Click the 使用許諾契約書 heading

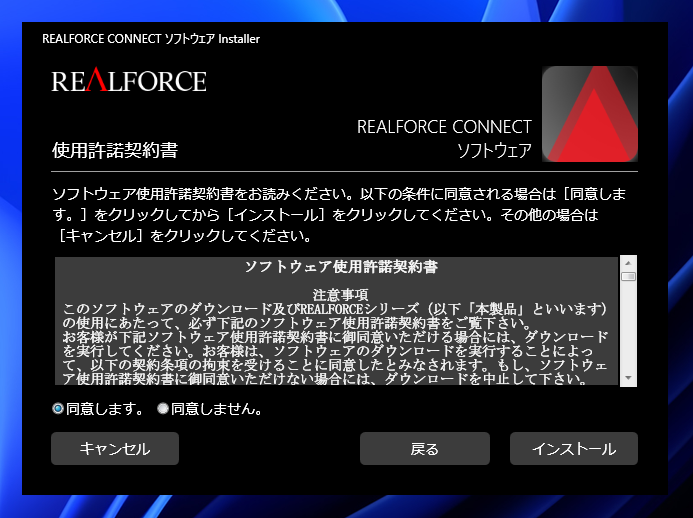(x=115, y=150)
